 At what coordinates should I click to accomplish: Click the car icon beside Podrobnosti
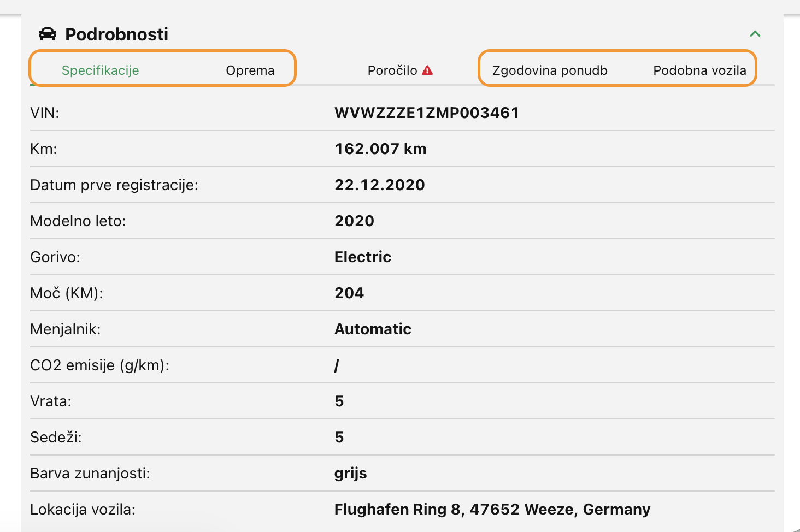48,34
